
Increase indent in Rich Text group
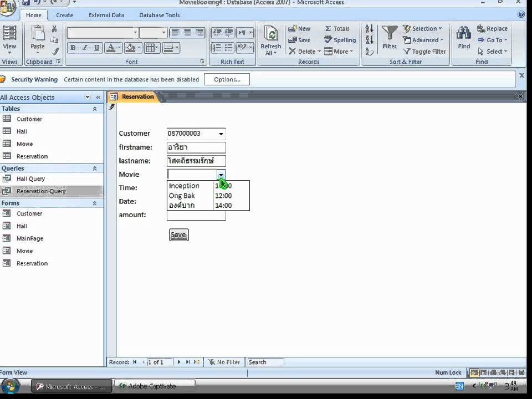228,33
